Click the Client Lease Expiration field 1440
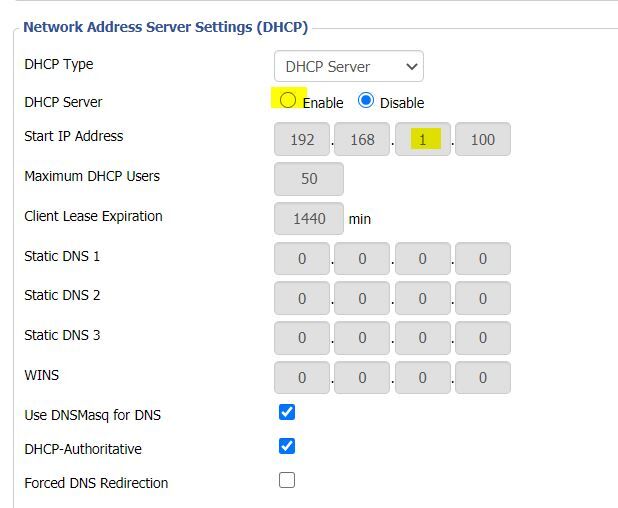 (x=309, y=219)
